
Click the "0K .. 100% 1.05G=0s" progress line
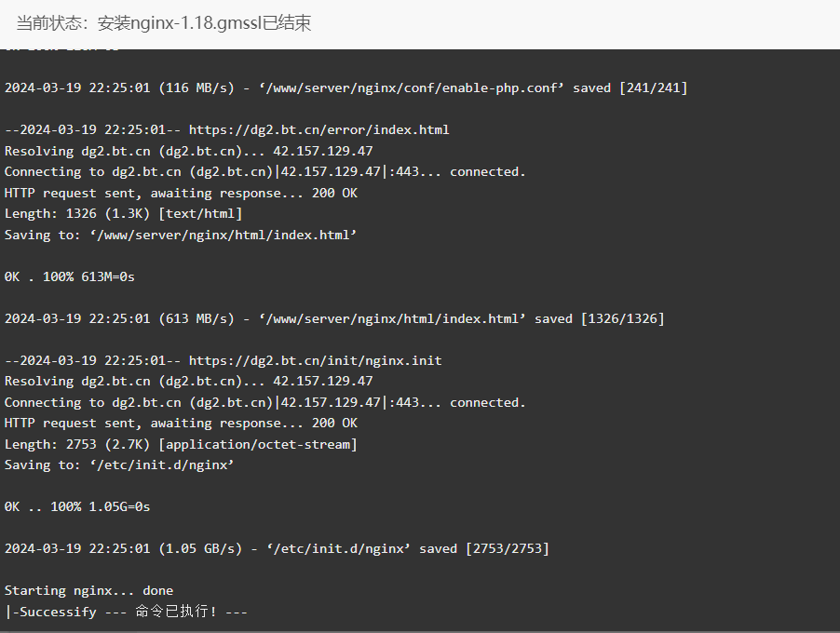pos(77,506)
